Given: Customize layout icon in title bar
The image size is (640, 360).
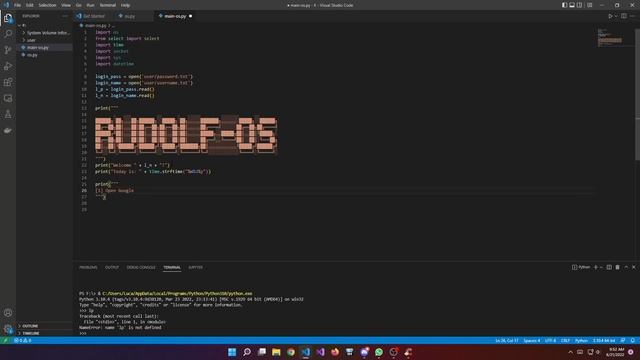Looking at the screenshot, I should coord(589,5).
